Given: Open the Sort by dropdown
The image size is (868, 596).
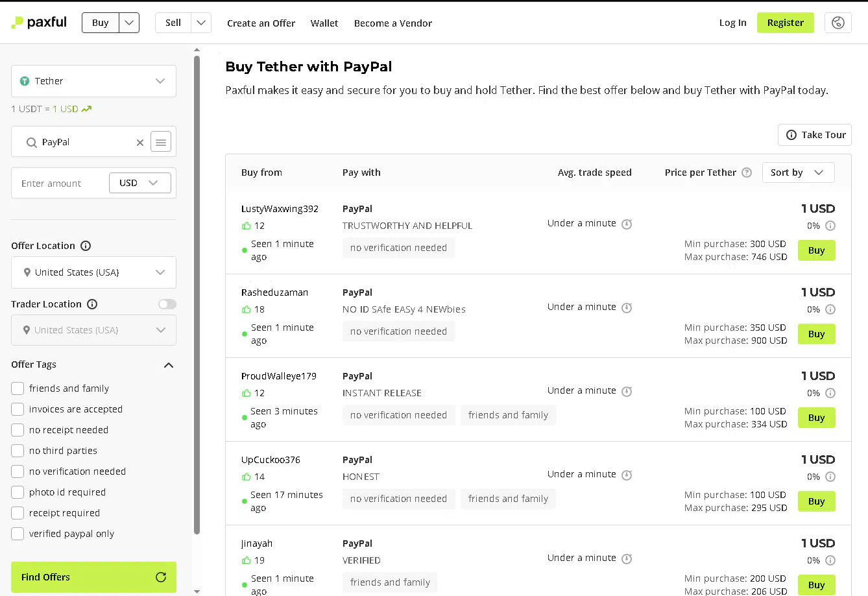Looking at the screenshot, I should (798, 173).
